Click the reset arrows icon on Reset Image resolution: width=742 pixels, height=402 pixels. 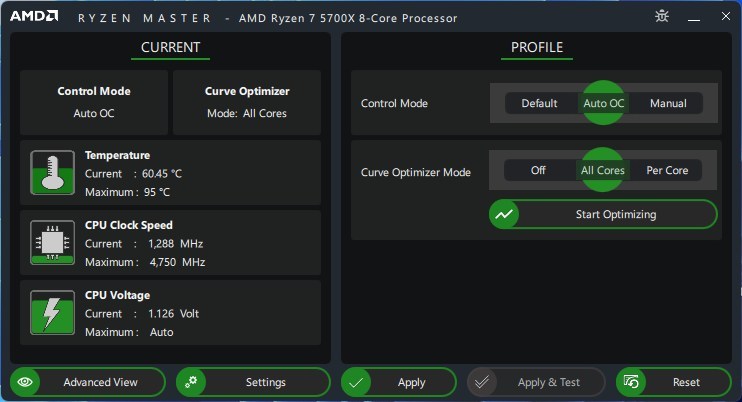pos(631,382)
